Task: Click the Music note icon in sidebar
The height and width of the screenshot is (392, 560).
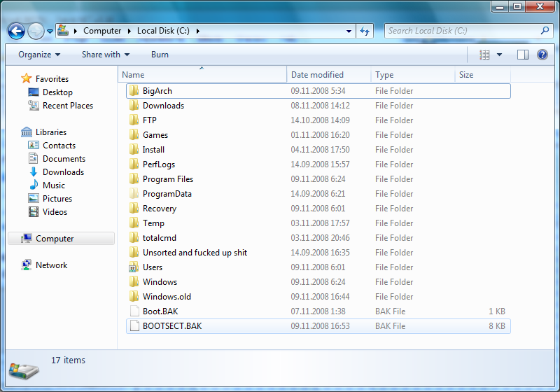Action: [x=34, y=185]
